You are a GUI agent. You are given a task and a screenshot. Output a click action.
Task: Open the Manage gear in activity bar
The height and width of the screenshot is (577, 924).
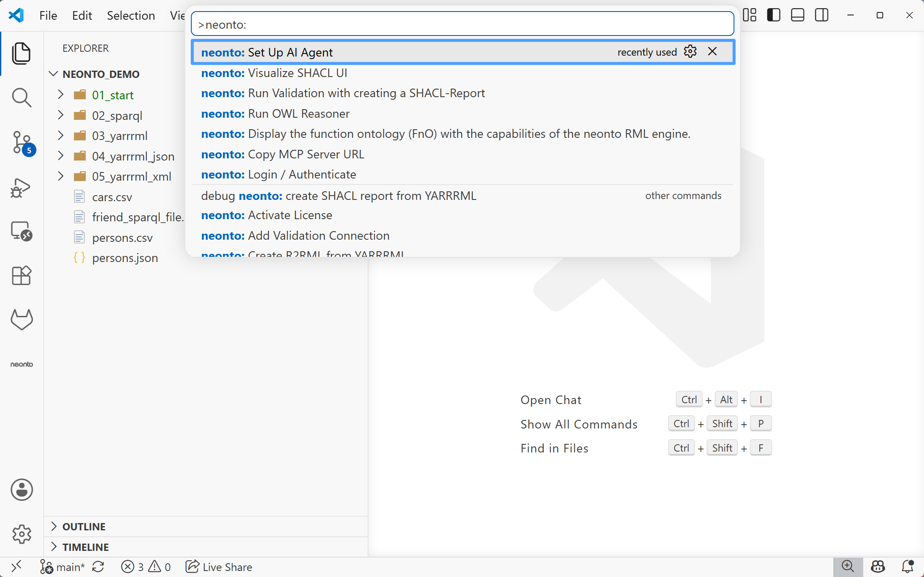coord(21,534)
